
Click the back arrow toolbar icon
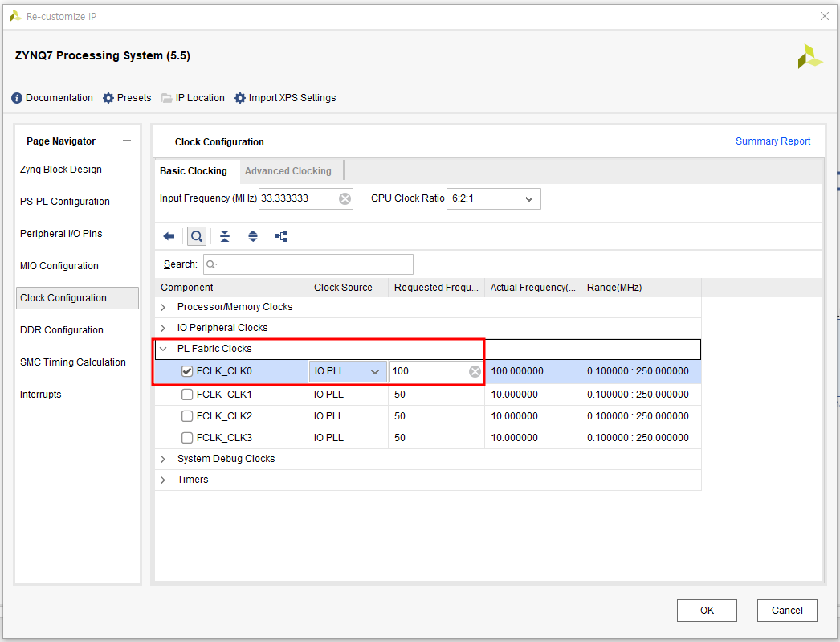pyautogui.click(x=169, y=236)
